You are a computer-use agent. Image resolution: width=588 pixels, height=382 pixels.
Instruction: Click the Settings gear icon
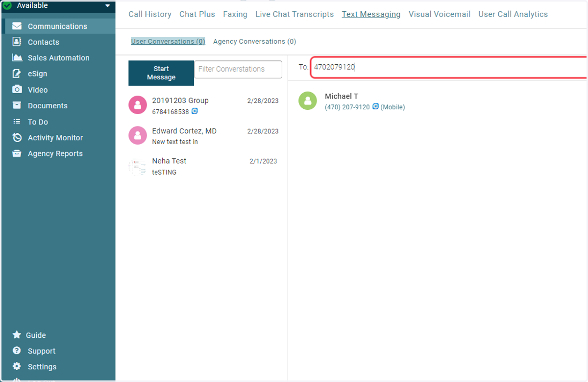(x=17, y=366)
